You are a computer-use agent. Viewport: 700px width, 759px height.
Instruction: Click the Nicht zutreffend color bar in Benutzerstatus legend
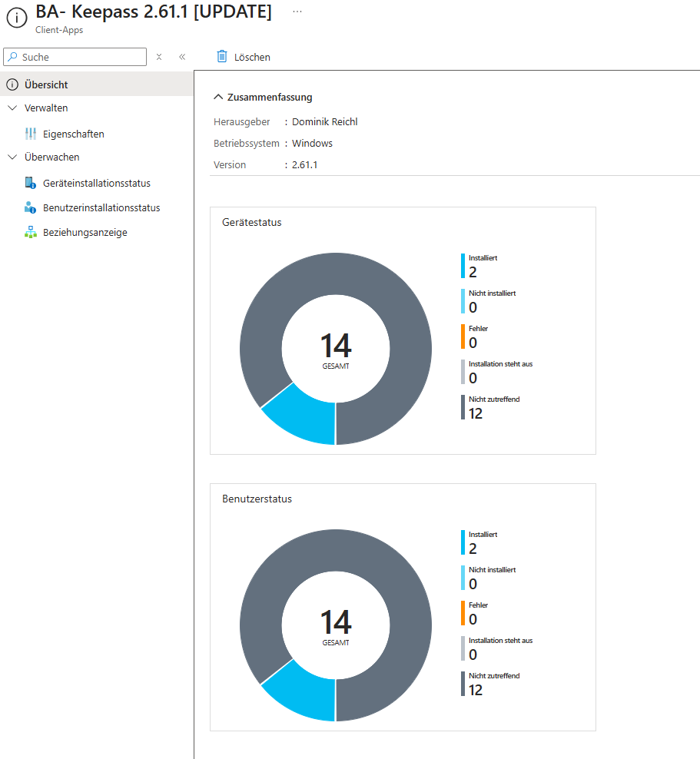[x=463, y=684]
